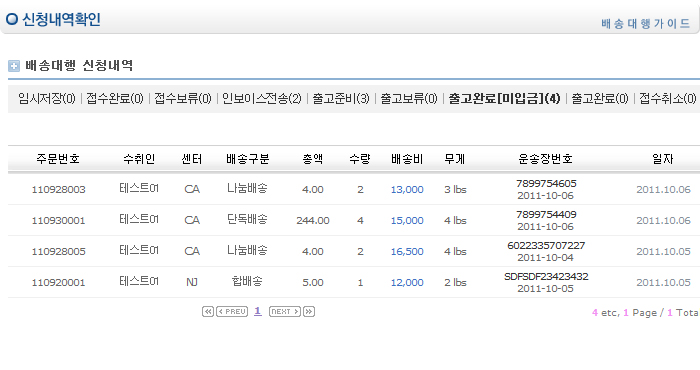Click the plus icon beside 배송대행 신청내역
This screenshot has height=370, width=700.
pyautogui.click(x=14, y=66)
